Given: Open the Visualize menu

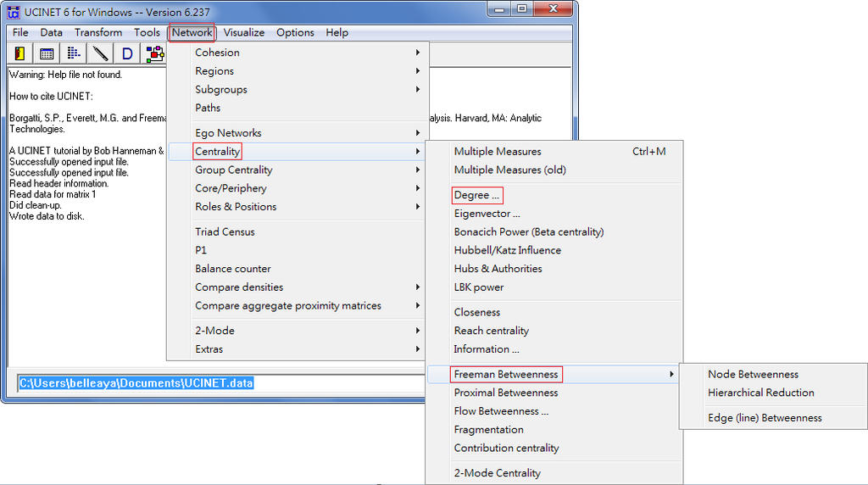Looking at the screenshot, I should click(244, 33).
